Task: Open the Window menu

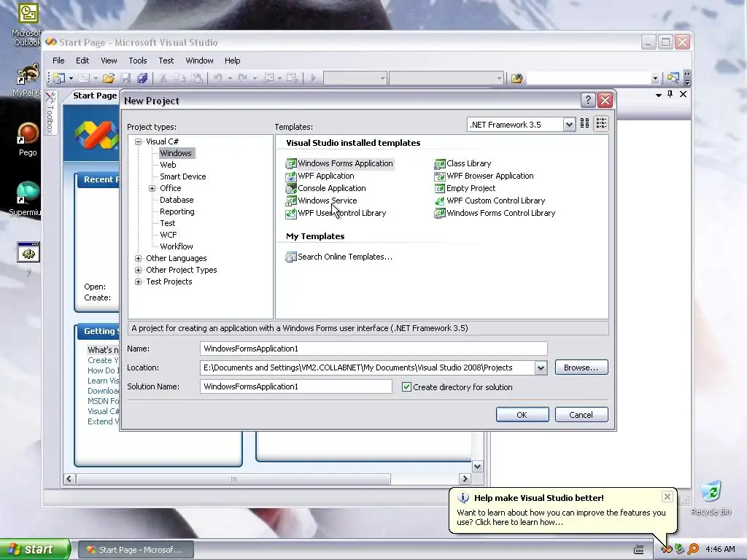Action: (x=199, y=61)
